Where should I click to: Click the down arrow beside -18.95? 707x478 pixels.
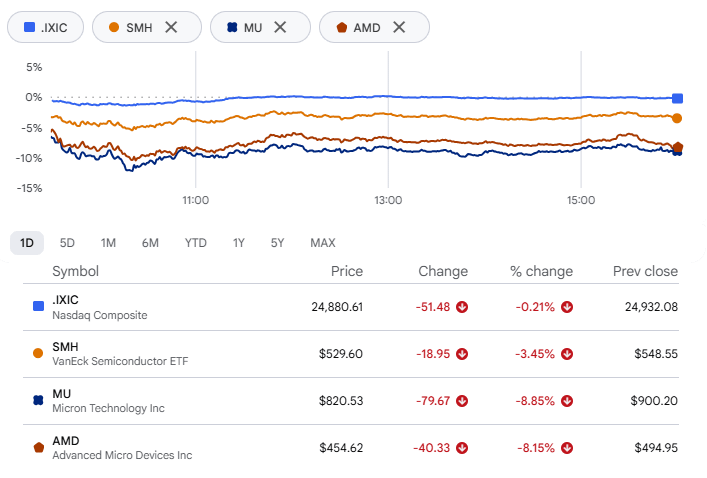462,354
